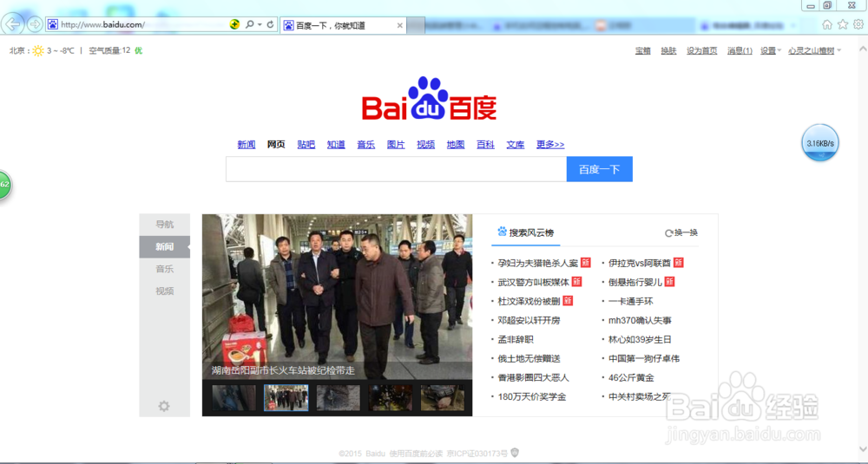Click the sunny weather icon for 北京
The image size is (868, 464).
pos(37,51)
